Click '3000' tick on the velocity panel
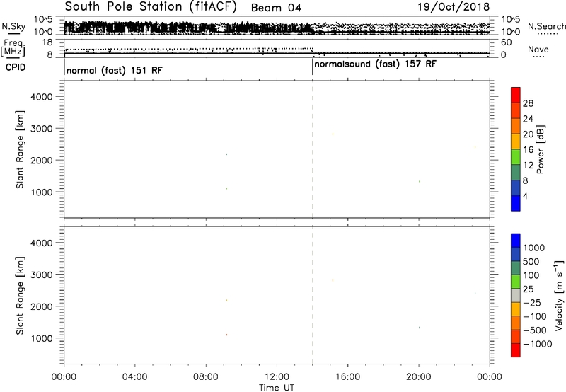Screen dimensions: 566x392 pyautogui.click(x=42, y=275)
